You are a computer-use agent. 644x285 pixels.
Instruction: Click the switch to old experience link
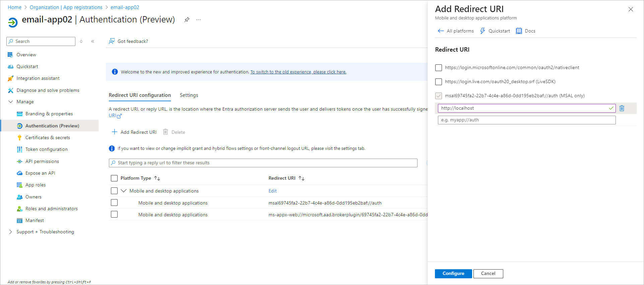298,72
